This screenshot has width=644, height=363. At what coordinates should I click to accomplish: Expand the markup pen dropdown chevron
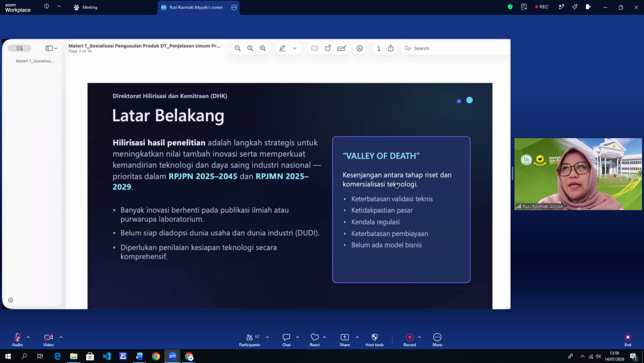pos(294,48)
